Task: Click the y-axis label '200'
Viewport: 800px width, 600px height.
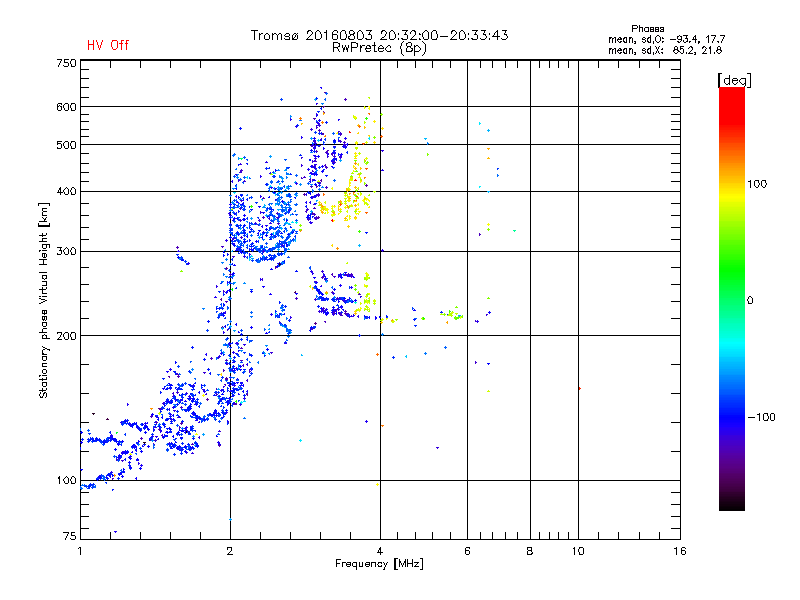Action: click(x=66, y=336)
